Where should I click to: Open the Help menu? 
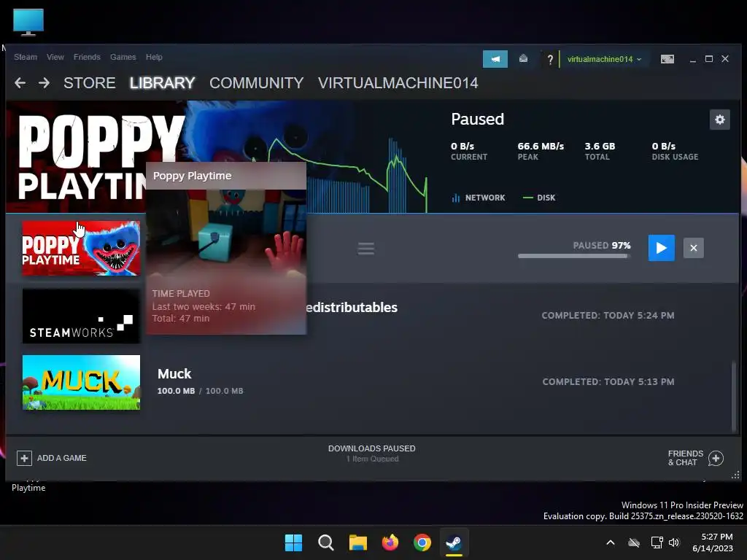154,57
